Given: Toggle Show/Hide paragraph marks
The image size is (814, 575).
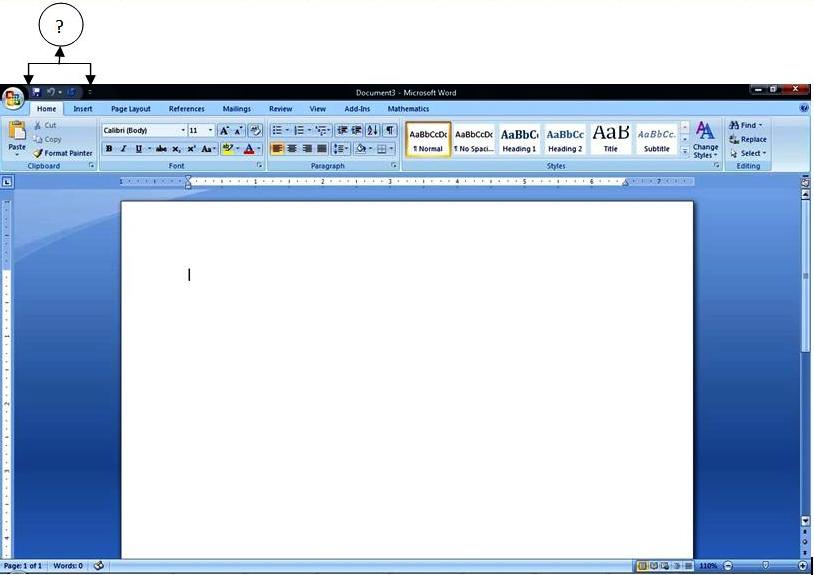Looking at the screenshot, I should click(390, 131).
